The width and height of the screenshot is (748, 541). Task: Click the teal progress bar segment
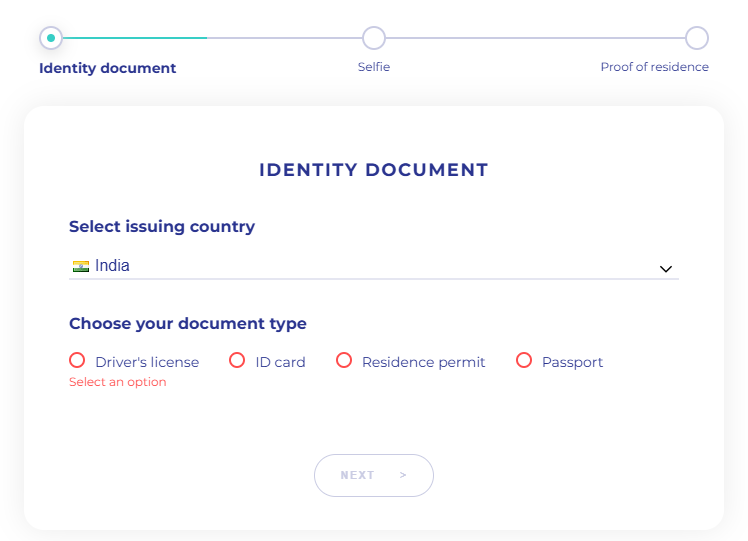(x=135, y=38)
